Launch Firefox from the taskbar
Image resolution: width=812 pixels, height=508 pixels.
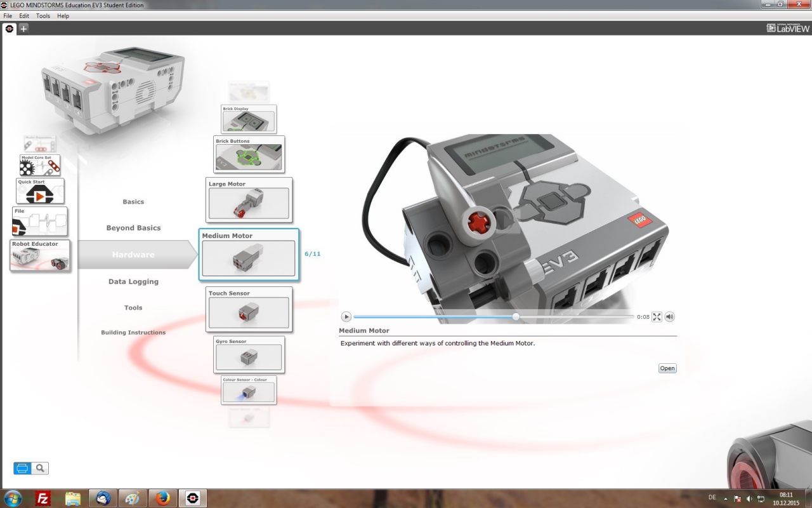163,498
